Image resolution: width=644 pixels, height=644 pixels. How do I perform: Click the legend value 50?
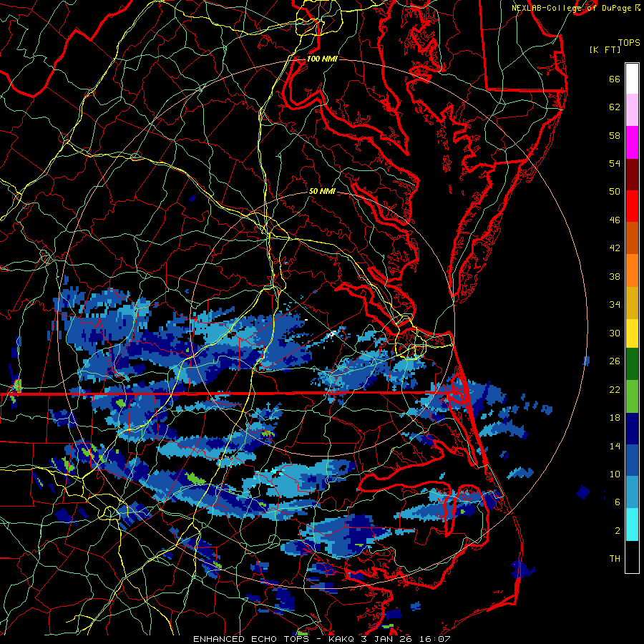pyautogui.click(x=615, y=191)
